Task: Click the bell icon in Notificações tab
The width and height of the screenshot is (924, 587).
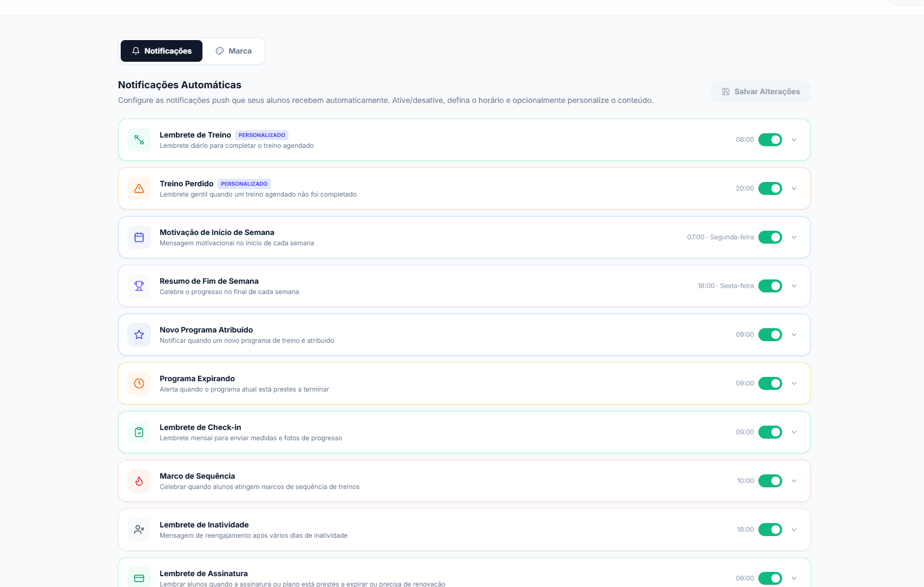Action: (x=136, y=51)
